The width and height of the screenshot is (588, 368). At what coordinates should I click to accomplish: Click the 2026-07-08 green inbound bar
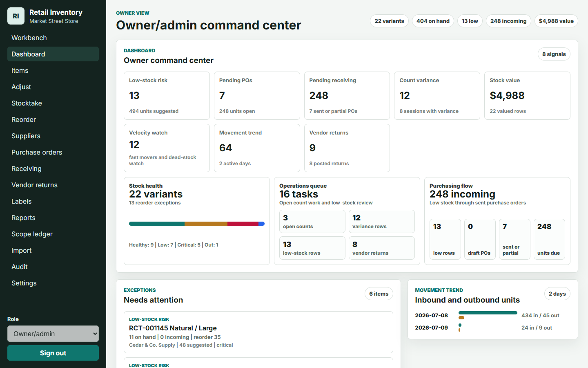488,313
